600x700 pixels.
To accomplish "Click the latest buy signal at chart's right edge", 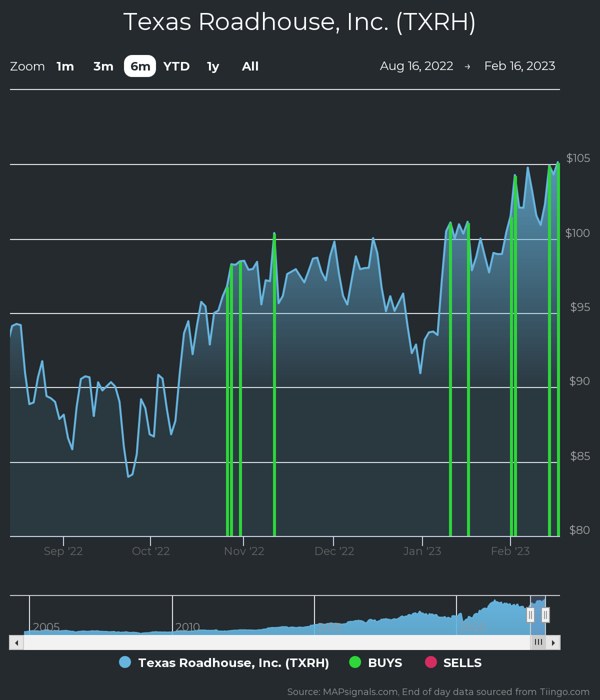I will pyautogui.click(x=558, y=350).
